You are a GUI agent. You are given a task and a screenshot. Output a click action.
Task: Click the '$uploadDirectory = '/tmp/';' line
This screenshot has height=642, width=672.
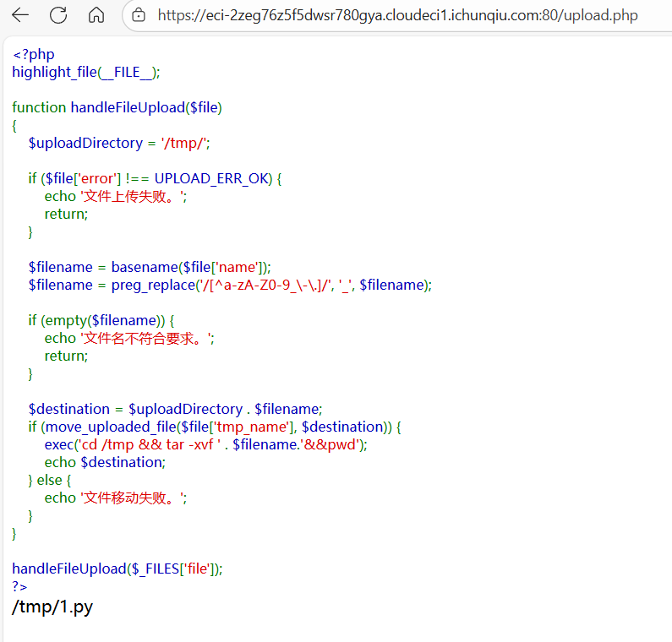[x=119, y=143]
